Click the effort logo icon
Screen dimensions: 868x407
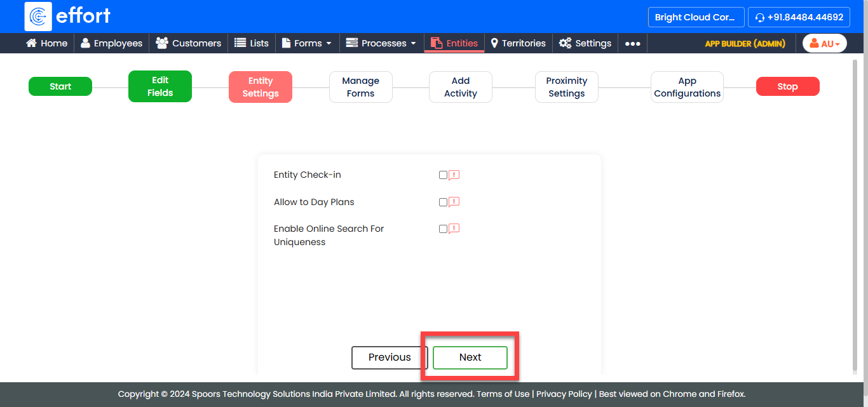[38, 17]
